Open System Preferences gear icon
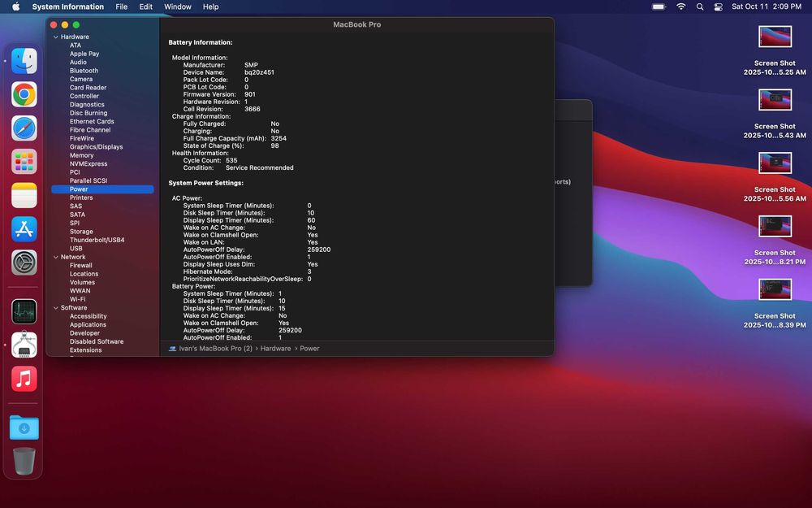 pos(24,262)
